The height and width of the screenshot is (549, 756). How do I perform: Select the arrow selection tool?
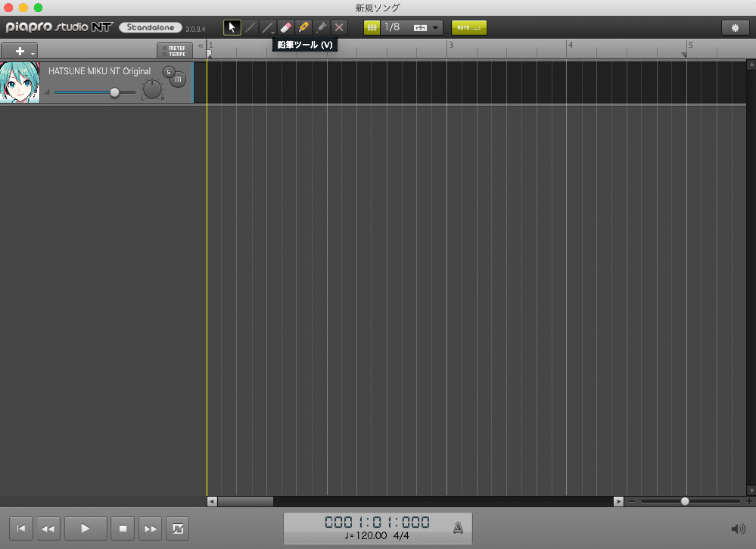point(232,27)
